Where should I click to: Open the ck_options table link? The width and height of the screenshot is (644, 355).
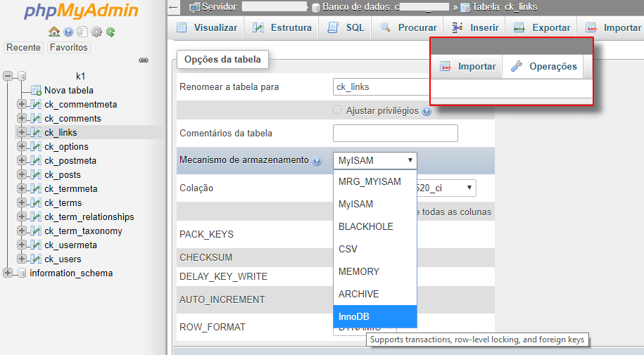[66, 146]
